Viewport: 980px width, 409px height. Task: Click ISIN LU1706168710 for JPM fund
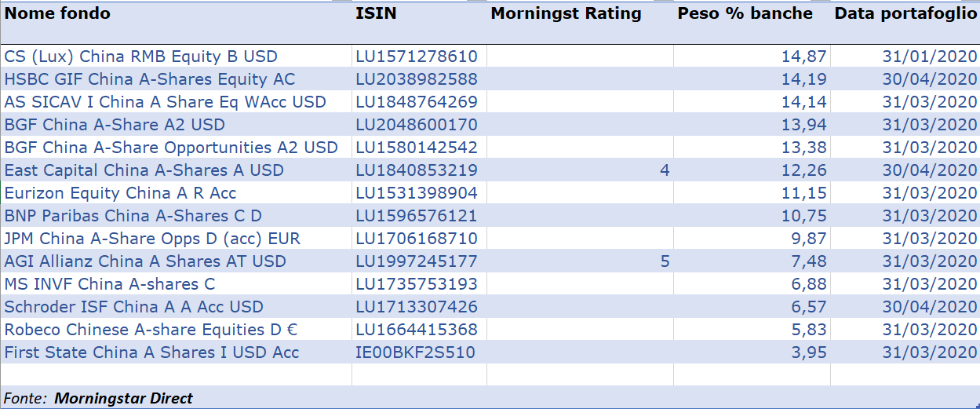417,239
